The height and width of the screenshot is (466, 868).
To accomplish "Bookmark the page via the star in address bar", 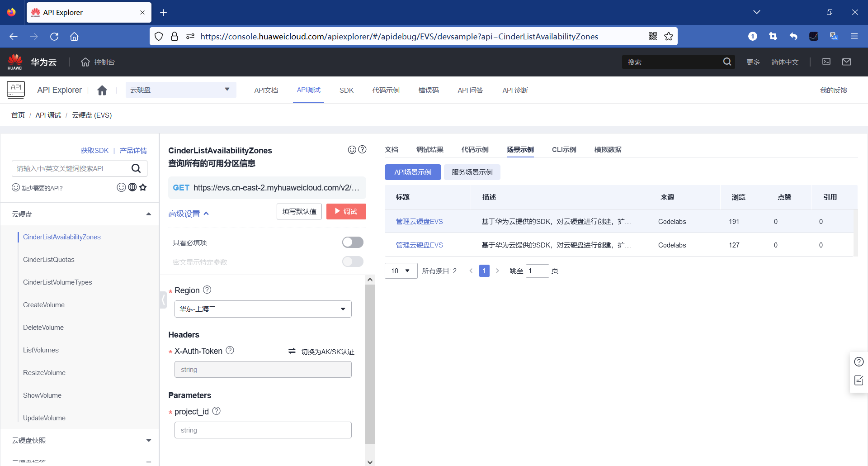I will point(669,36).
